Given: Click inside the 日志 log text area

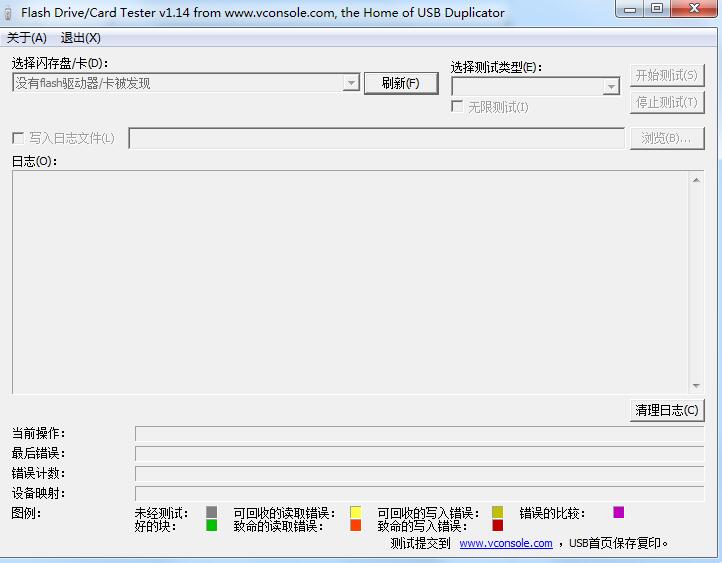Looking at the screenshot, I should 350,282.
